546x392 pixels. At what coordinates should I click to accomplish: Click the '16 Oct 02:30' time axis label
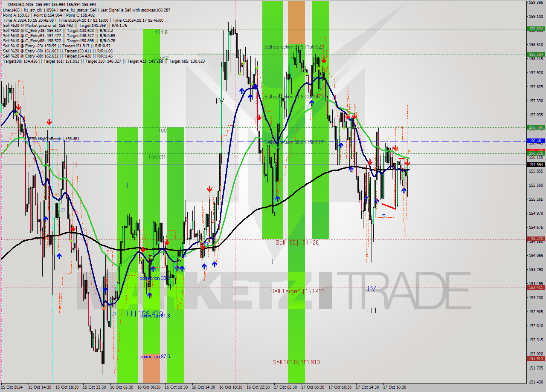click(x=122, y=387)
